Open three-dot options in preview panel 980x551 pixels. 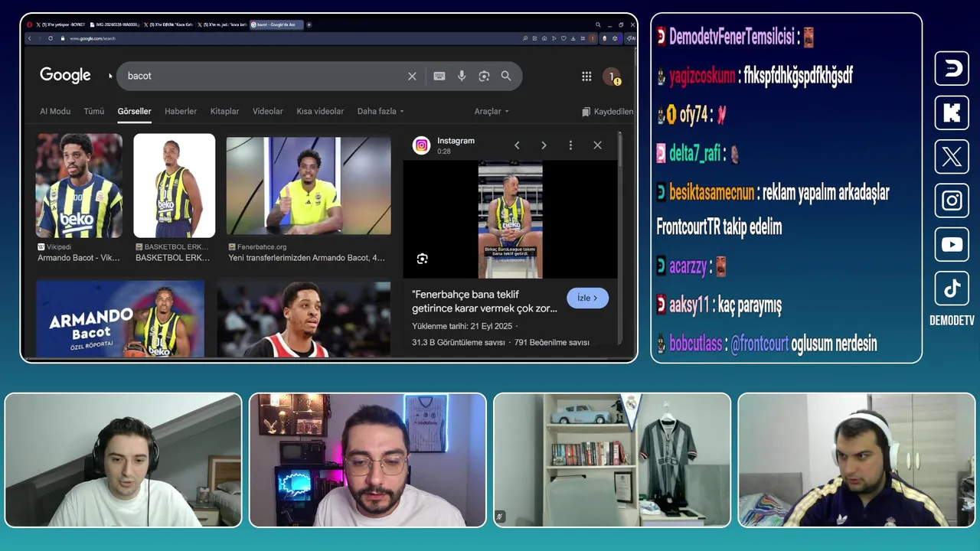570,145
